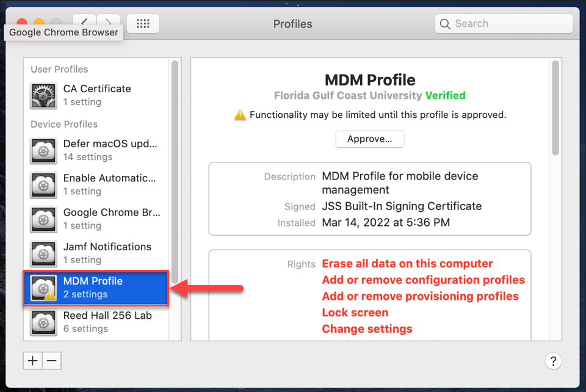This screenshot has width=586, height=392.
Task: Click into the Search input field
Action: [x=504, y=24]
